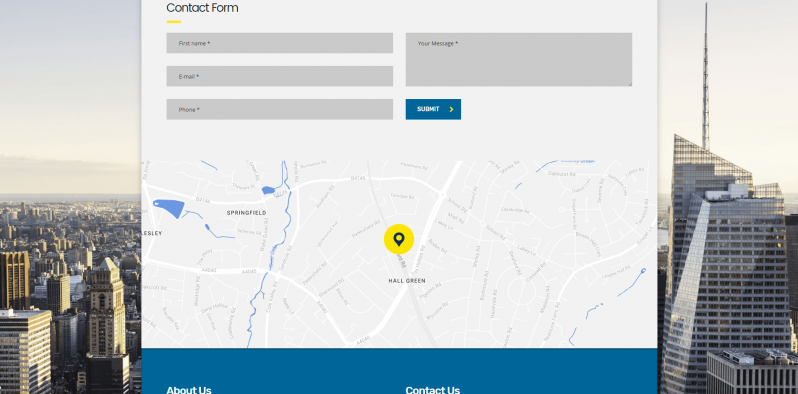Image resolution: width=798 pixels, height=394 pixels.
Task: Select the Phone input field
Action: (279, 109)
